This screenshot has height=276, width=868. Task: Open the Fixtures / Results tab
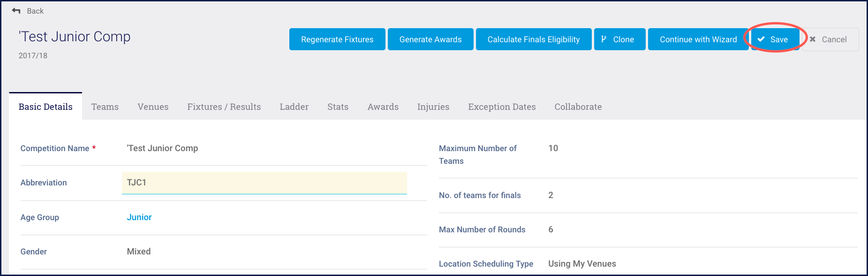224,107
